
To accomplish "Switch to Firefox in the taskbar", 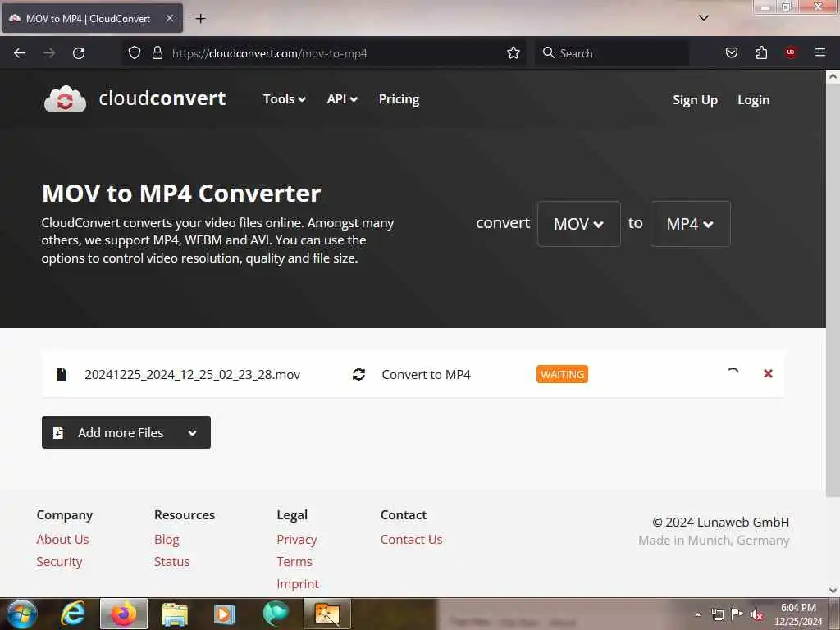I will click(124, 614).
